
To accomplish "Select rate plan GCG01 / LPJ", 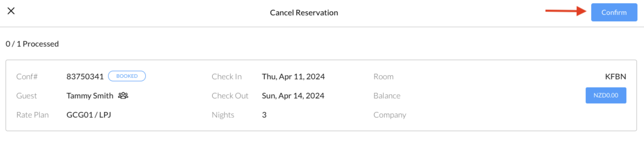I will (89, 115).
